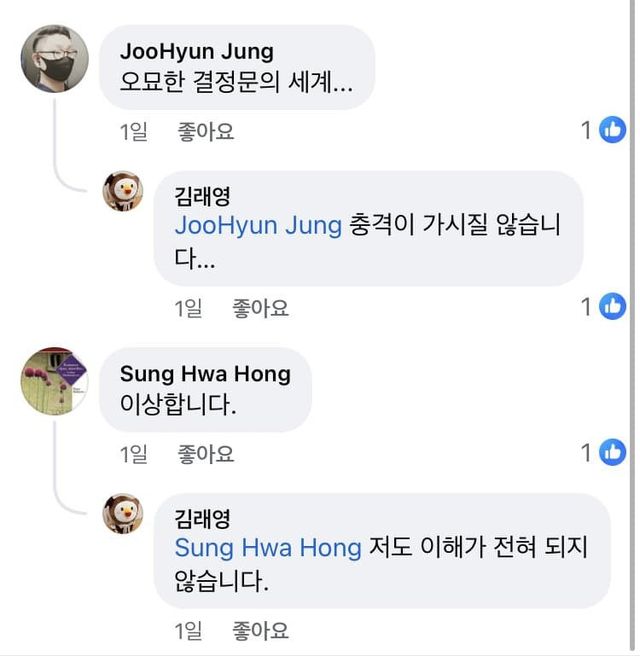Click 김래영's avatar beside the reply to JooHyun Jung
Image resolution: width=640 pixels, height=656 pixels.
(124, 190)
